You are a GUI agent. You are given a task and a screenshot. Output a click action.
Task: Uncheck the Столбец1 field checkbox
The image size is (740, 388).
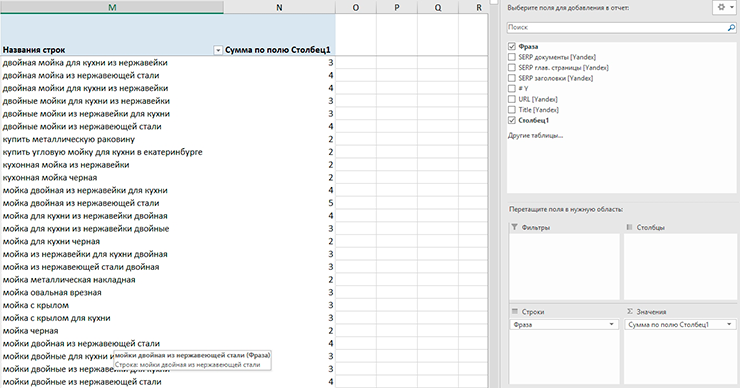(x=512, y=120)
